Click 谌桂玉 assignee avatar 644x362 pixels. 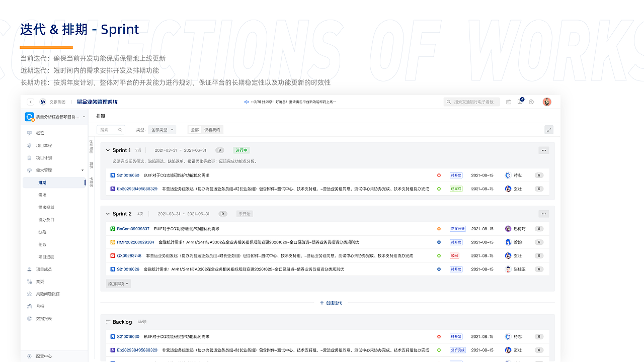click(508, 269)
